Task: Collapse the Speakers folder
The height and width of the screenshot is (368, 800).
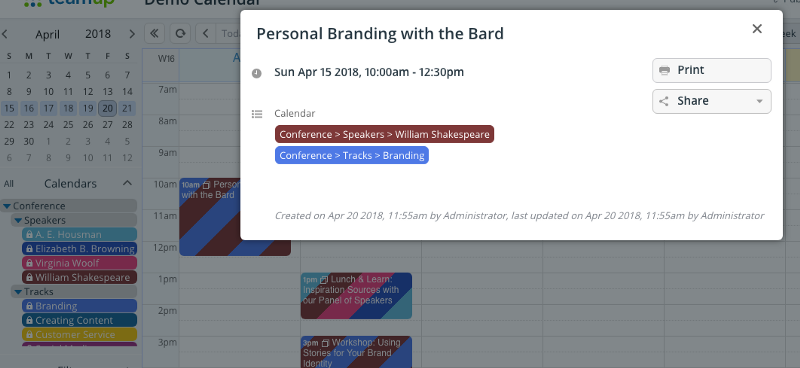Action: coord(18,220)
